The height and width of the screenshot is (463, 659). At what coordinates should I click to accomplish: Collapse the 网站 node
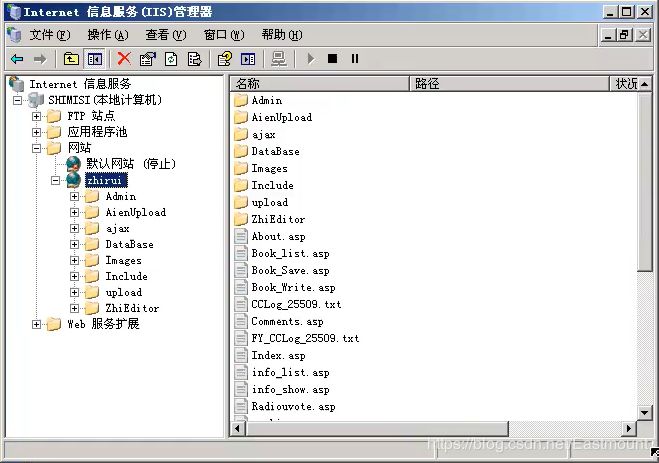click(37, 148)
